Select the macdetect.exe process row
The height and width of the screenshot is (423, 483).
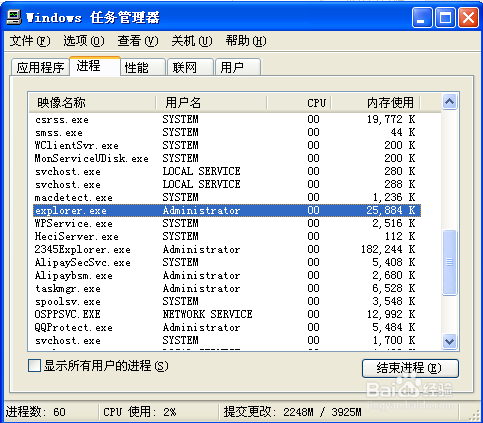pyautogui.click(x=227, y=197)
